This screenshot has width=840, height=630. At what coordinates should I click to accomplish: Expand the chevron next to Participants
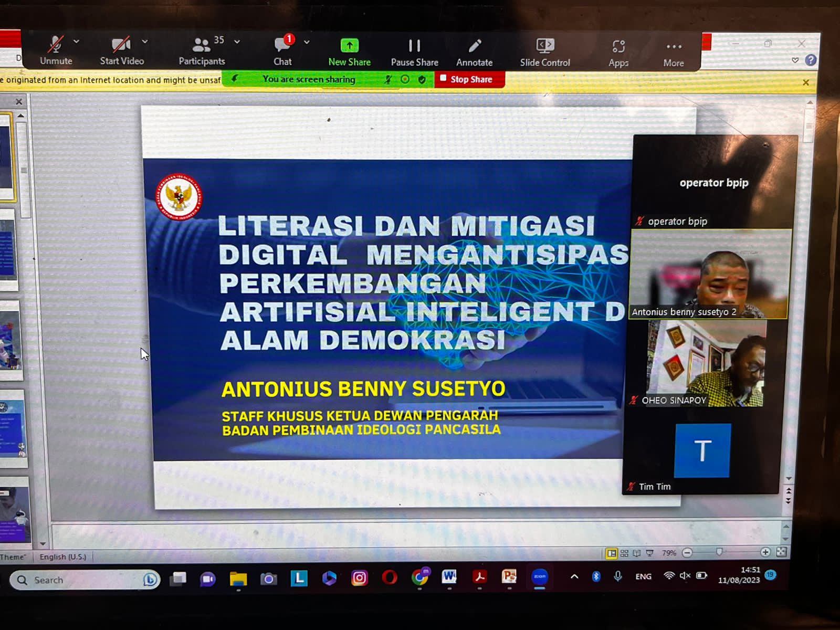[x=237, y=41]
